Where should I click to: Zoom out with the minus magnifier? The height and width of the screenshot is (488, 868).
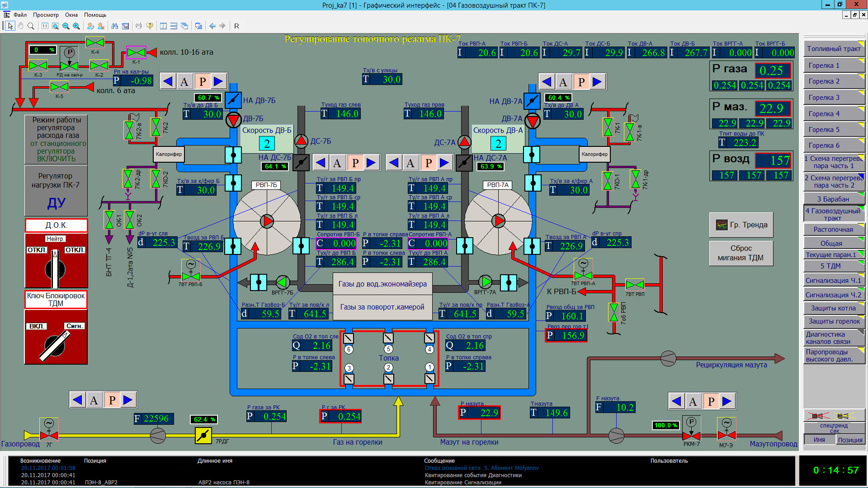pos(66,26)
